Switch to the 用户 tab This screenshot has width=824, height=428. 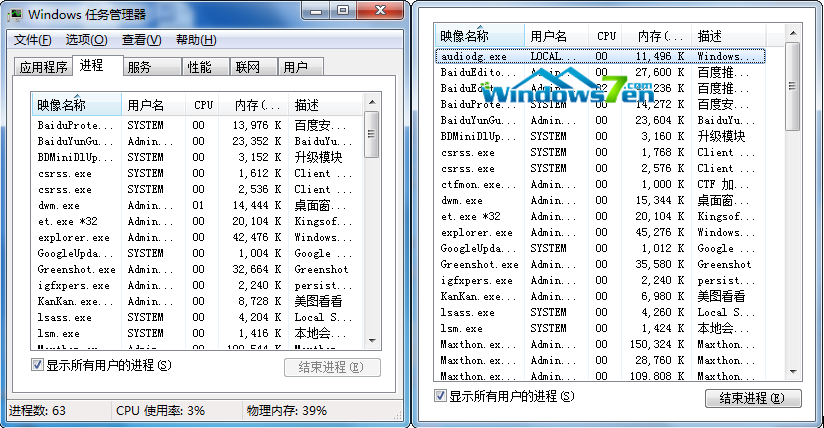(x=301, y=67)
